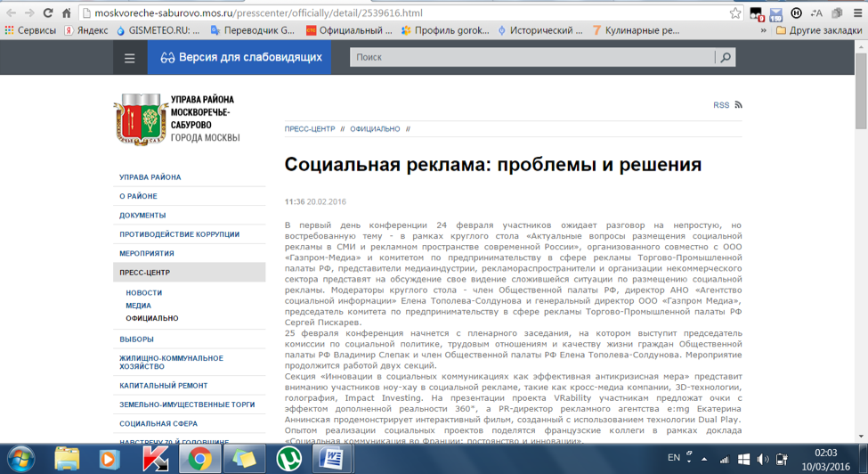Enable Версия для слабовидящих
This screenshot has height=474, width=868.
tap(239, 58)
